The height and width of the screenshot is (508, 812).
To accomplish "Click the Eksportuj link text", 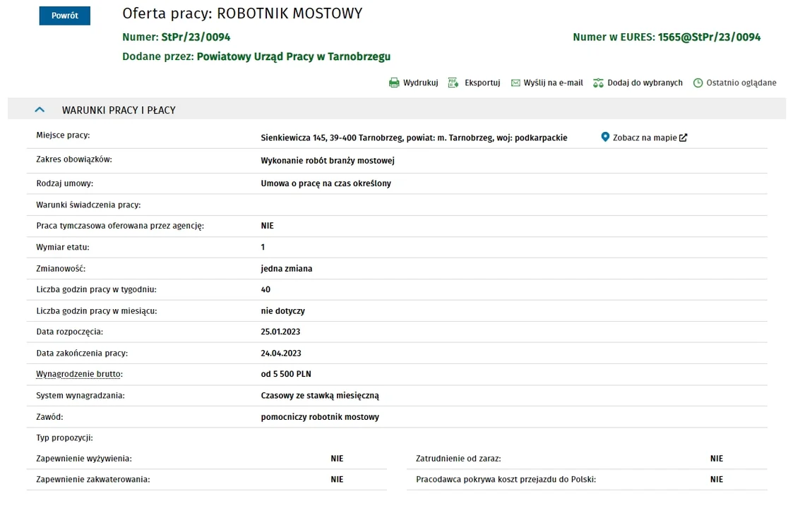I will click(x=482, y=83).
